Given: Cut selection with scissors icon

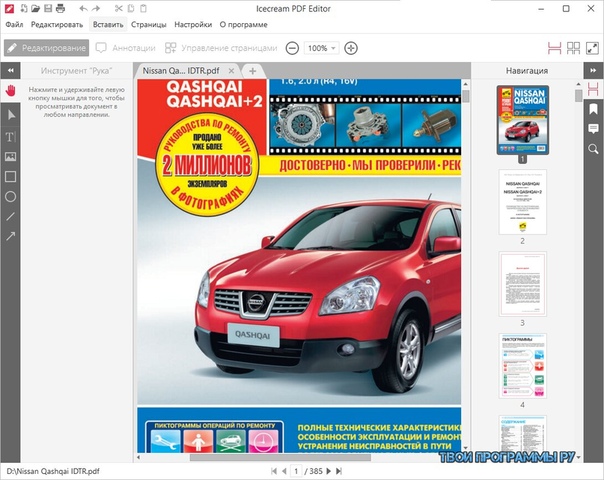Looking at the screenshot, I should pyautogui.click(x=119, y=8).
